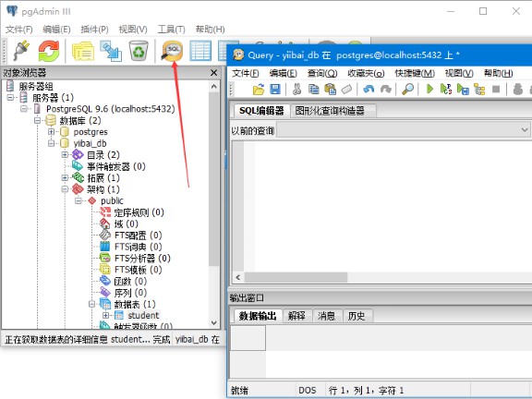Select the 域 (0) domains node
This screenshot has height=399, width=532.
126,224
